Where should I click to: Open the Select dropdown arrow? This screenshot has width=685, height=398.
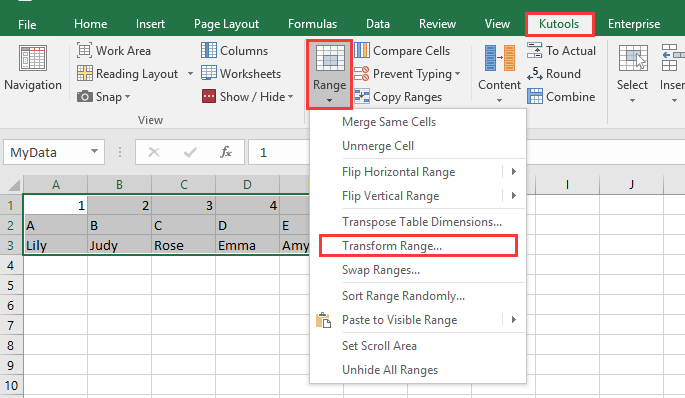coord(632,100)
